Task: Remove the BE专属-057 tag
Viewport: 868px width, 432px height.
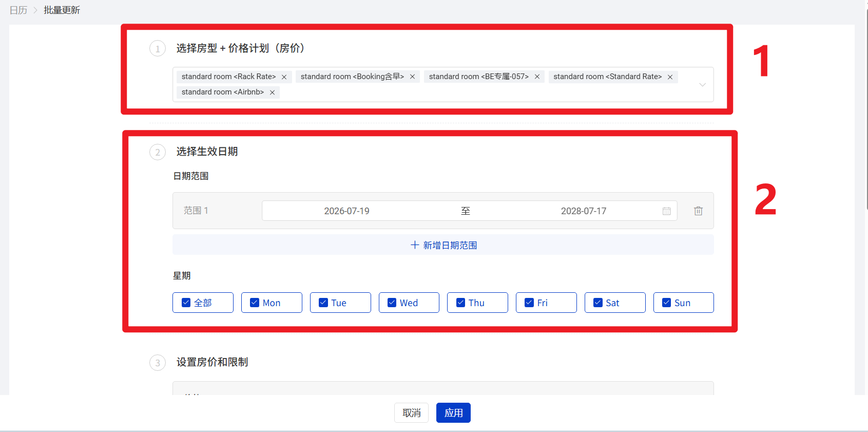Action: pyautogui.click(x=537, y=77)
